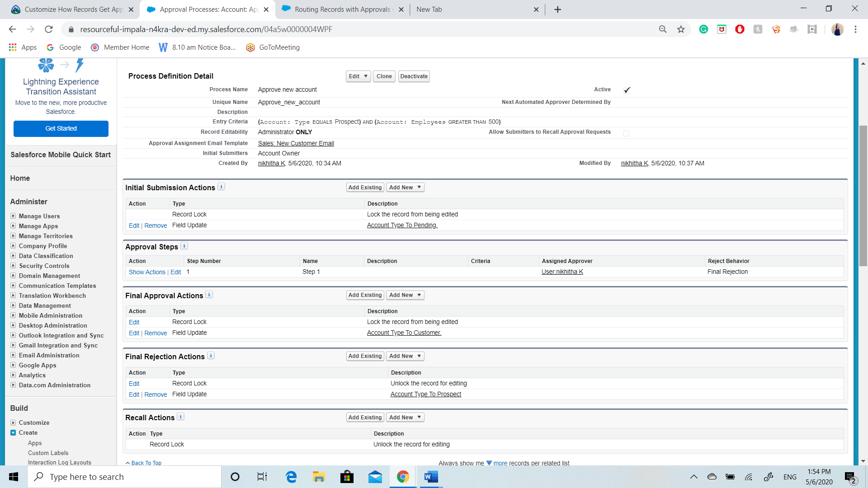Image resolution: width=868 pixels, height=488 pixels.
Task: Click the info icon next to Approval Steps
Action: [184, 246]
